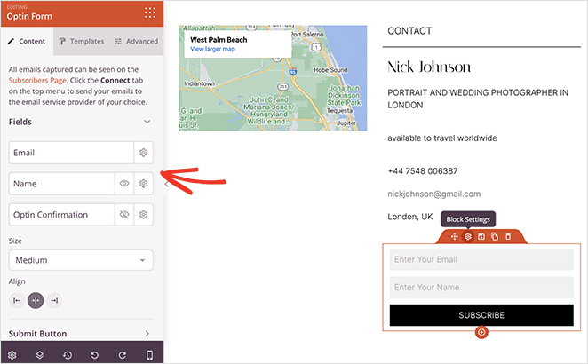Image resolution: width=588 pixels, height=364 pixels.
Task: Click the black SUBSCRIBE button
Action: click(x=481, y=315)
